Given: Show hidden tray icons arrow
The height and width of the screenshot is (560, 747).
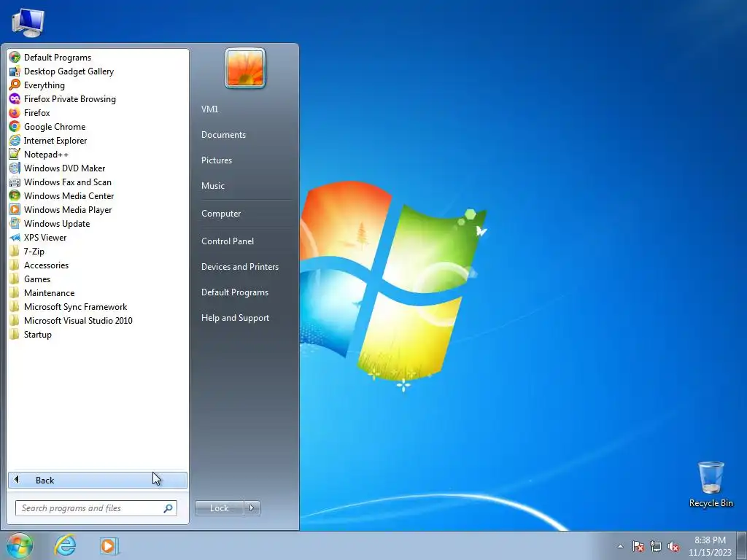Looking at the screenshot, I should pos(620,547).
